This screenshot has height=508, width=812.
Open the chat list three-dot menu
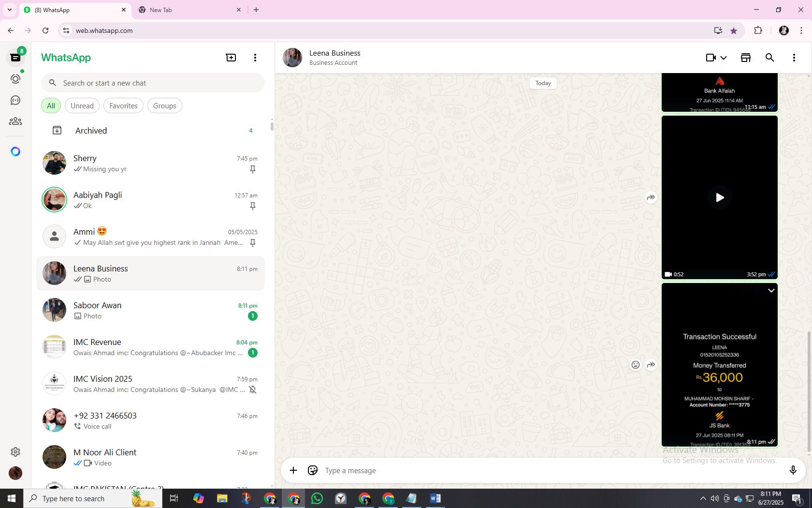[x=255, y=58]
